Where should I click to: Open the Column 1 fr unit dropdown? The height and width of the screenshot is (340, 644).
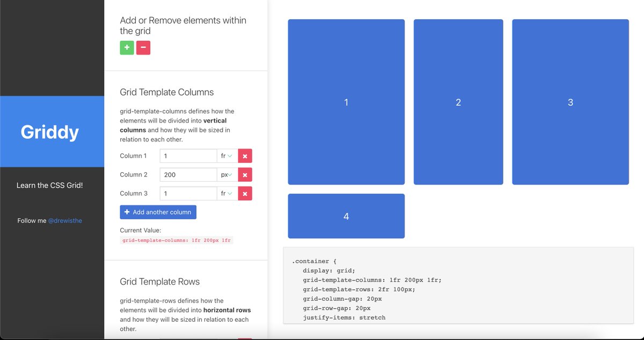tap(227, 156)
